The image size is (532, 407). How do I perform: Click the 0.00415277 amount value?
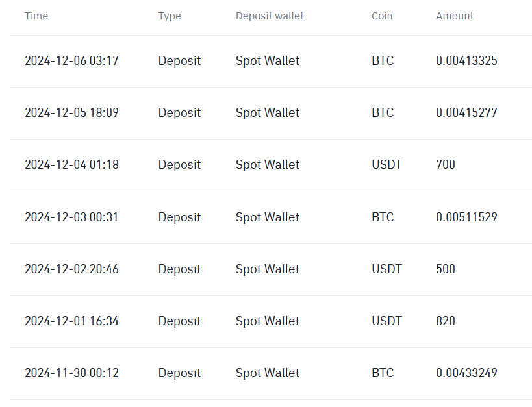click(466, 113)
